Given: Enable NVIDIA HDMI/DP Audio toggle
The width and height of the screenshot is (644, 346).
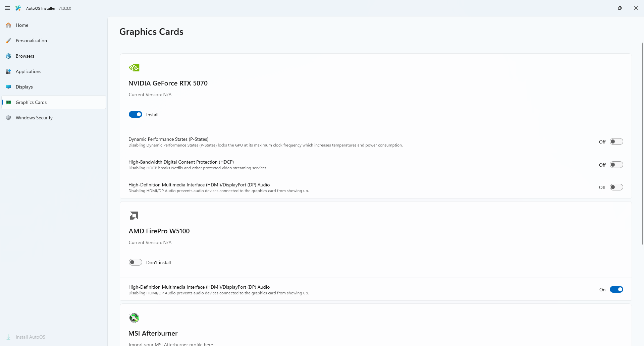Looking at the screenshot, I should point(616,187).
